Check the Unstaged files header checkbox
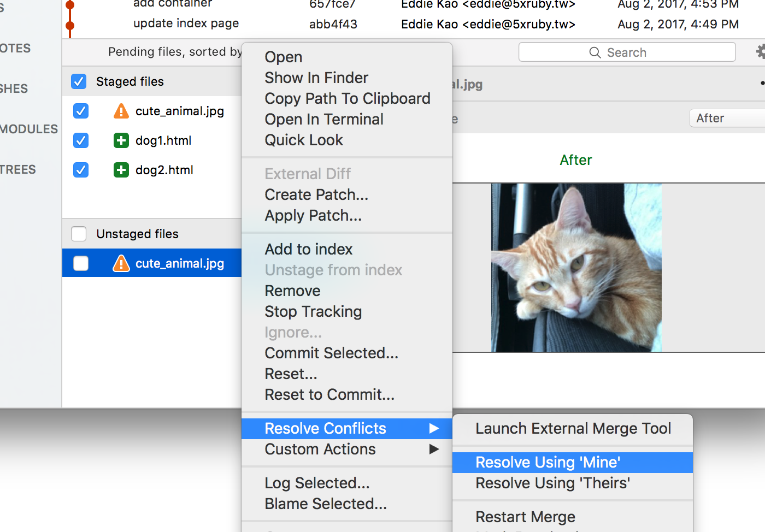Screen dimensions: 765x532 (79, 234)
